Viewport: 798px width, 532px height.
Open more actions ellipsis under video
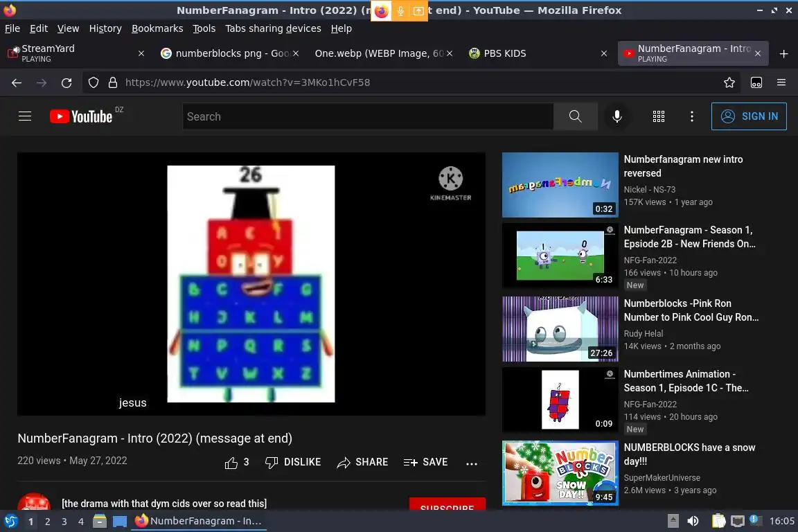coord(472,463)
